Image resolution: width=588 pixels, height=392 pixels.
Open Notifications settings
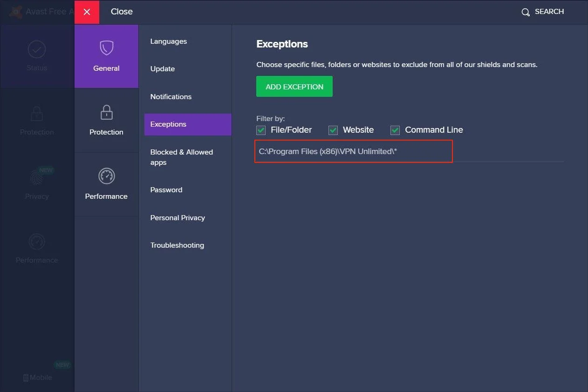[x=171, y=97]
